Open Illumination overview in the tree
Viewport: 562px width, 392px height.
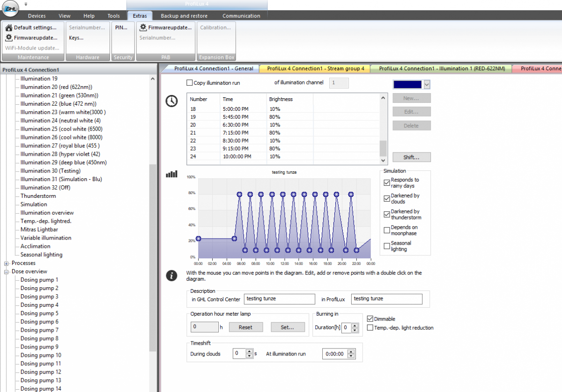(x=47, y=213)
